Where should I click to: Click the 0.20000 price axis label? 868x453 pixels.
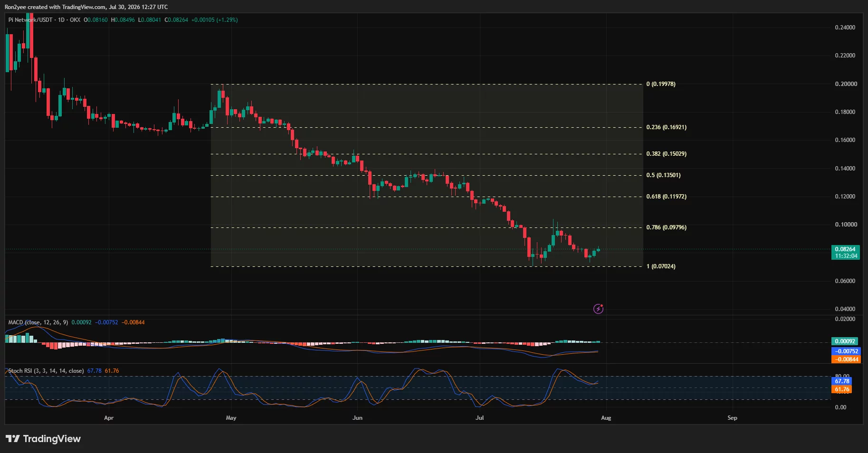click(846, 84)
